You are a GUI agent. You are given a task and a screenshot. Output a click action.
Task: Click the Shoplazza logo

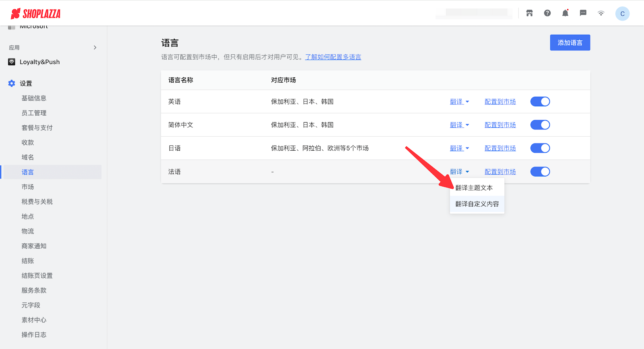click(35, 14)
